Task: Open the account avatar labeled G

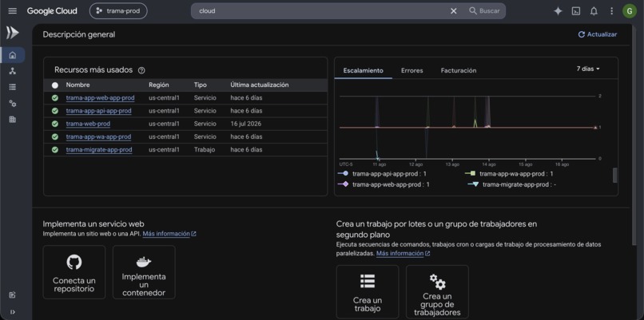Action: tap(629, 11)
